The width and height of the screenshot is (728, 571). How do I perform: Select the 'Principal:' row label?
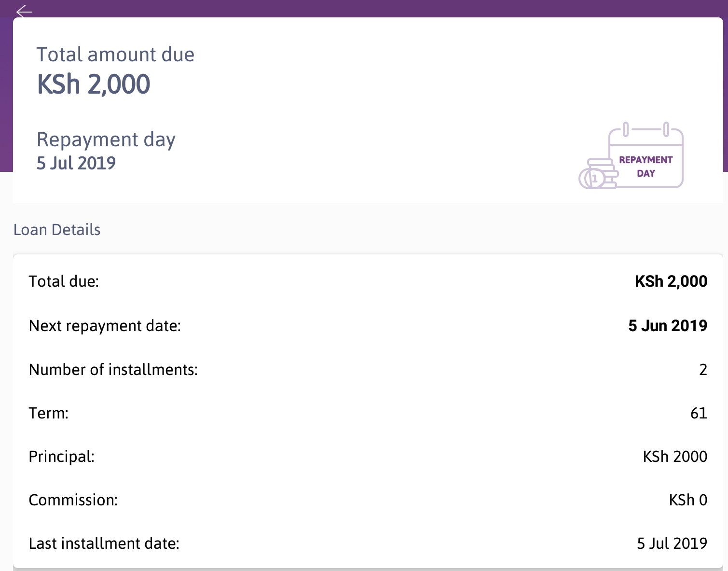tap(62, 457)
